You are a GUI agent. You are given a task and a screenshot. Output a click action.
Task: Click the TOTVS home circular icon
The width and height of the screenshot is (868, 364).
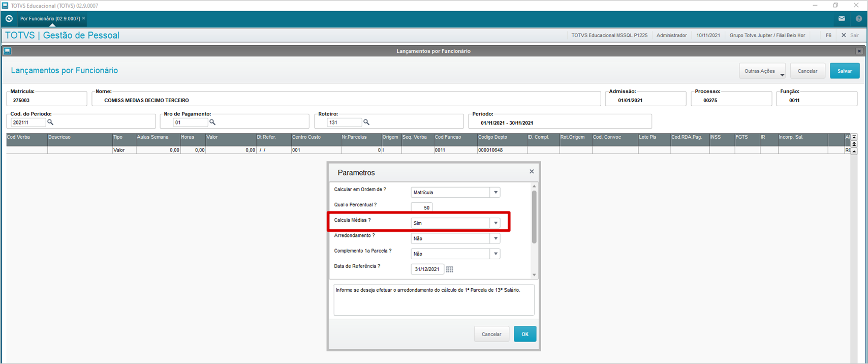click(9, 19)
